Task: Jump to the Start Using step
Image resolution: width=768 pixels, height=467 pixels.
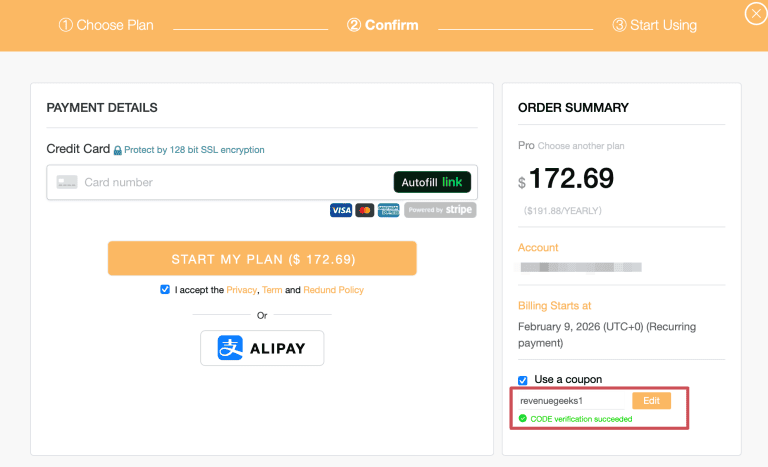Action: tap(654, 25)
